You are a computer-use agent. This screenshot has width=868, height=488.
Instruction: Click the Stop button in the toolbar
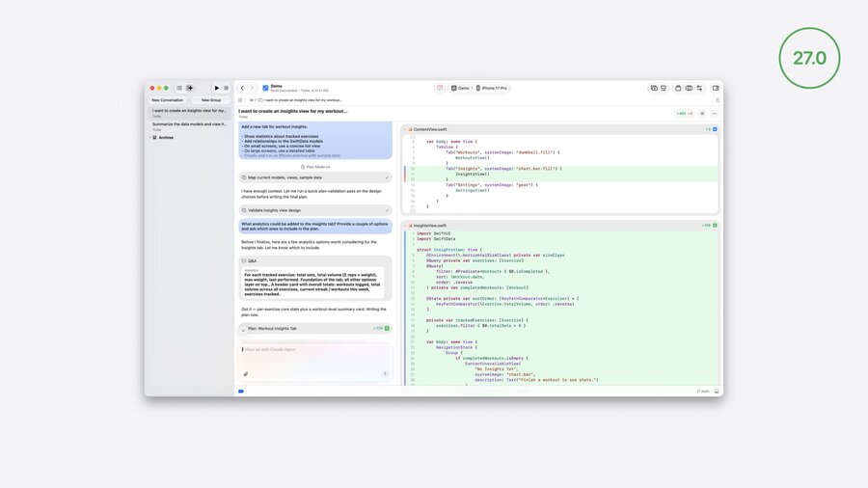(x=226, y=88)
